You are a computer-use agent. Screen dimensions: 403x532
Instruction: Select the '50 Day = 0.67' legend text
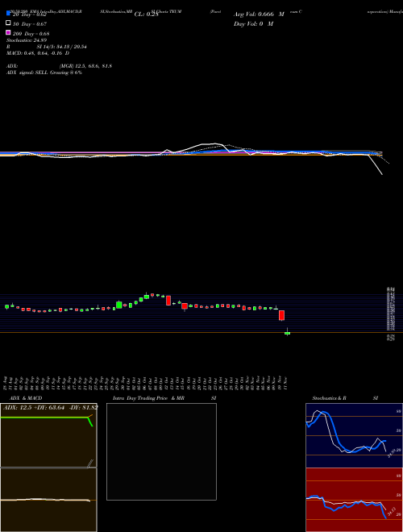tap(30, 24)
